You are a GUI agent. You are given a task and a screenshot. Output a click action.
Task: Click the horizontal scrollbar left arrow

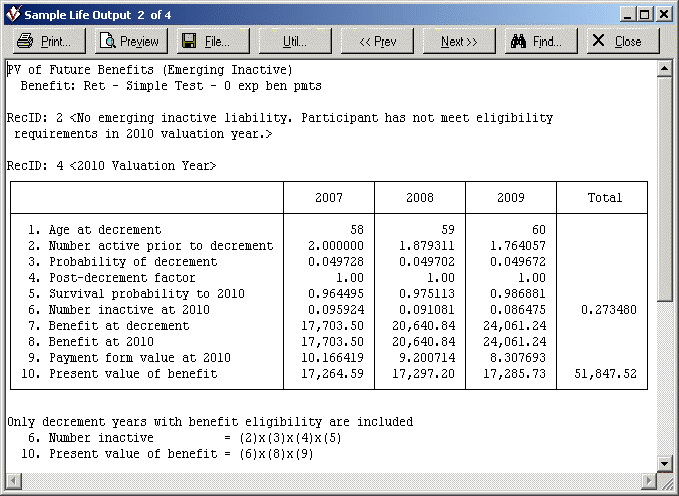(13, 480)
